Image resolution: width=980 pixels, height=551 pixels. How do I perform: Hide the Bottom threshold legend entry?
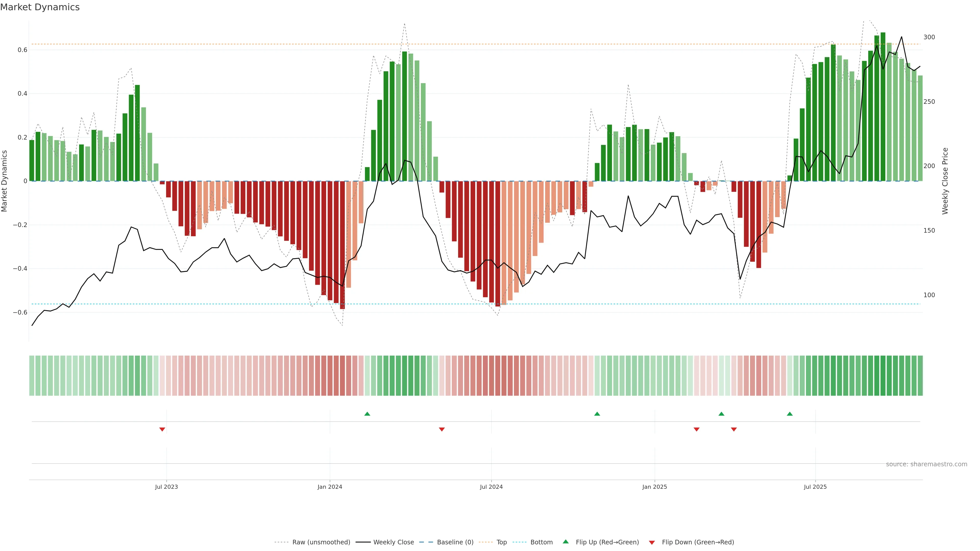(541, 542)
